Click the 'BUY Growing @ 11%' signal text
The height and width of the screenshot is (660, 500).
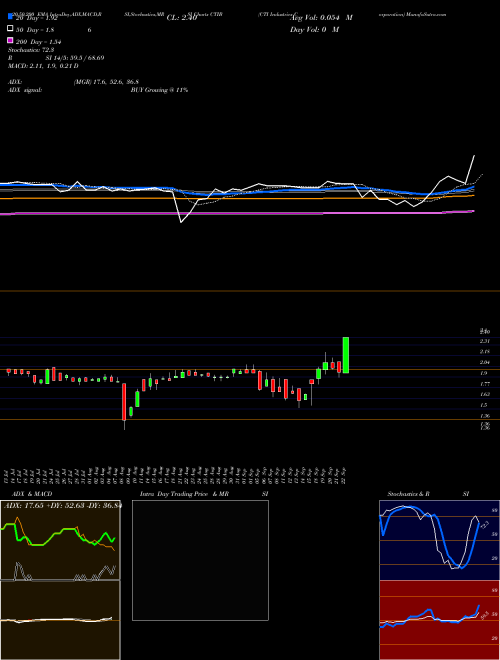[159, 90]
